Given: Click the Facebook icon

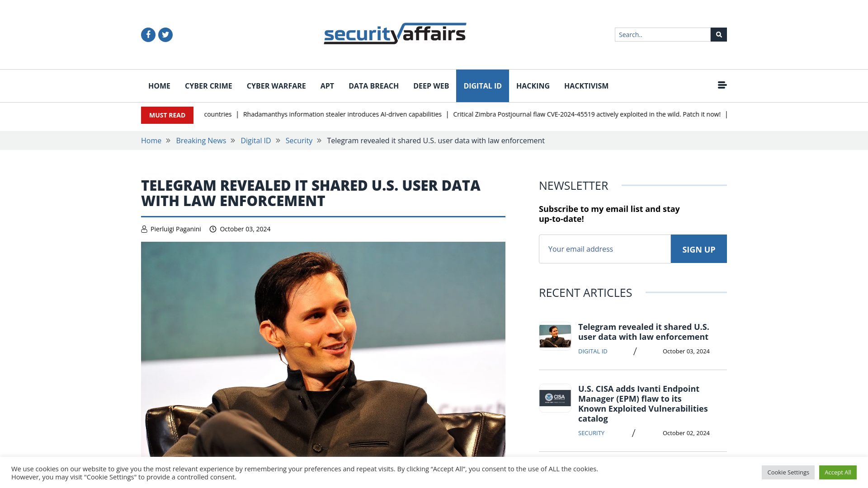Looking at the screenshot, I should tap(148, 34).
